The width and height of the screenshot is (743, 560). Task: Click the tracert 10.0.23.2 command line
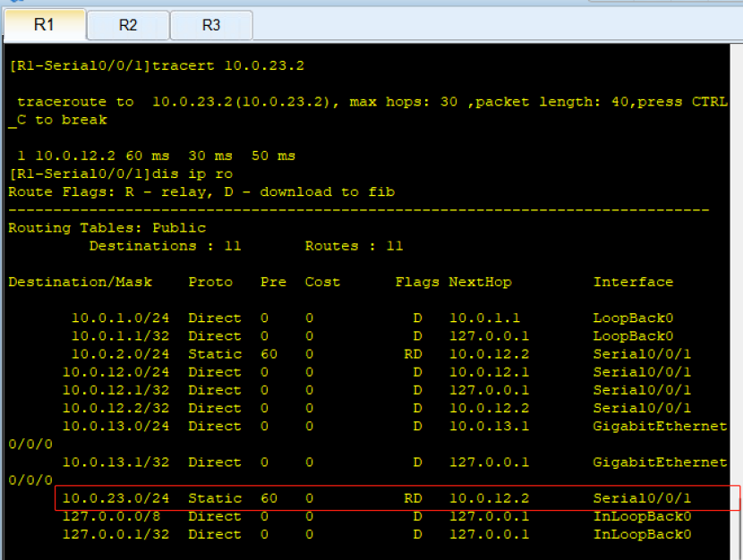pos(157,65)
